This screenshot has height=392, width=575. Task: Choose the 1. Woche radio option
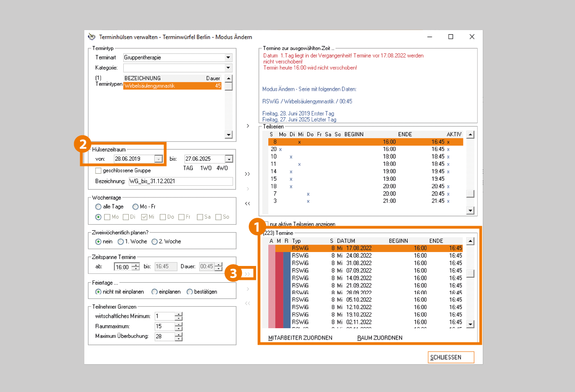pos(121,241)
